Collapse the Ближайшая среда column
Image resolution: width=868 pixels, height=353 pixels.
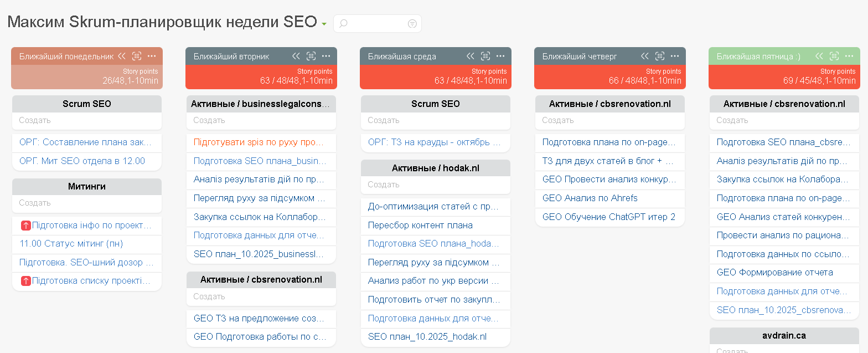pyautogui.click(x=471, y=56)
